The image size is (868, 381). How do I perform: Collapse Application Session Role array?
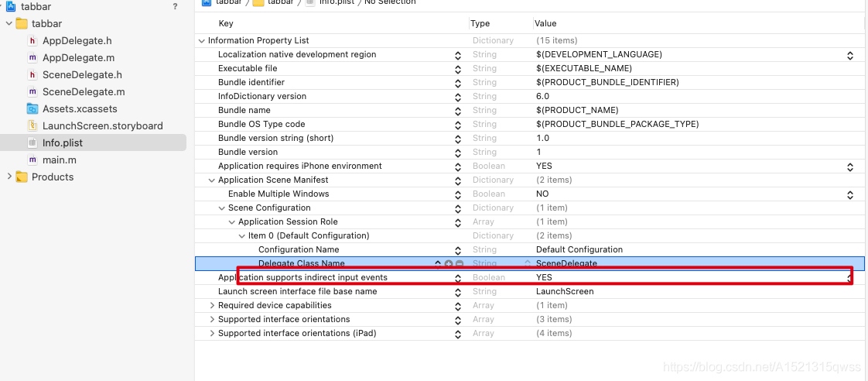tap(231, 221)
